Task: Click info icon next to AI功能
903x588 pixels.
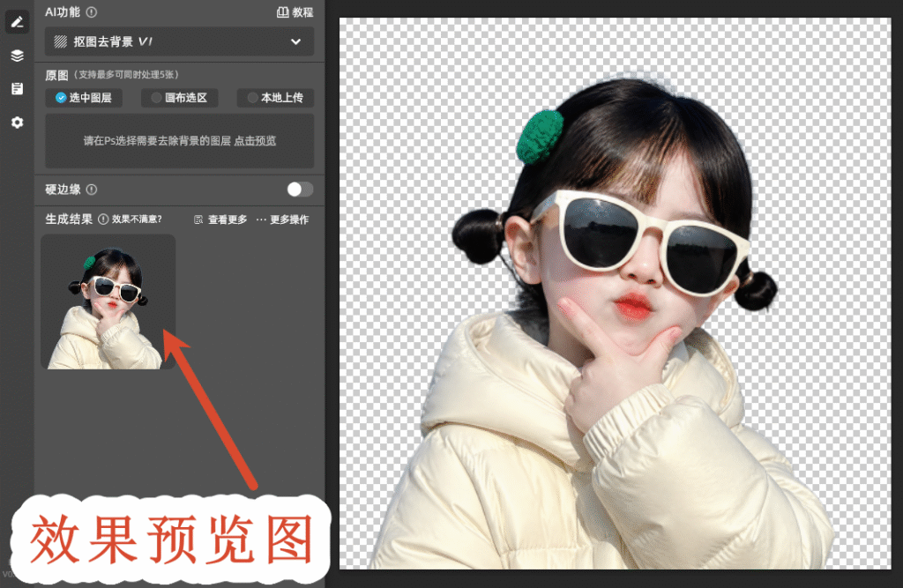Action: coord(92,12)
